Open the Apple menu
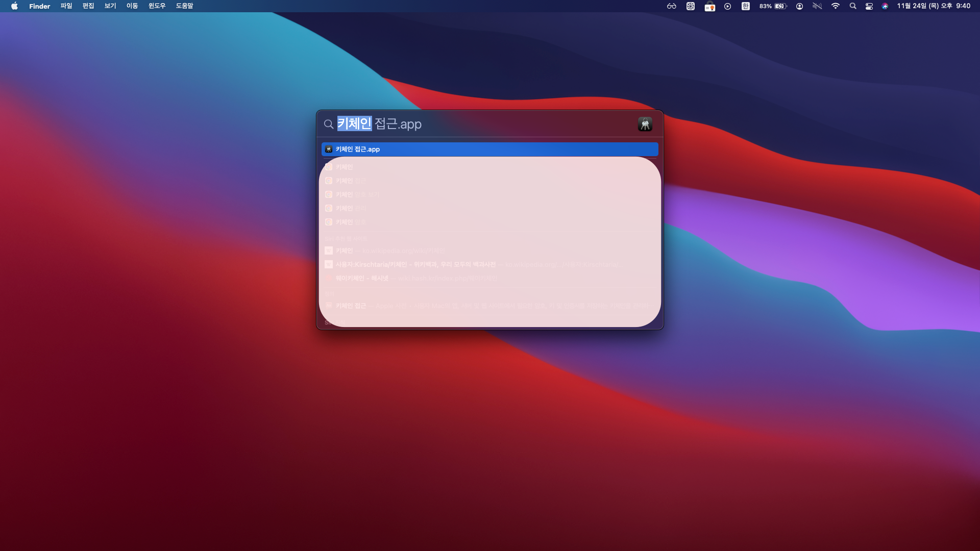The image size is (980, 551). pyautogui.click(x=14, y=6)
